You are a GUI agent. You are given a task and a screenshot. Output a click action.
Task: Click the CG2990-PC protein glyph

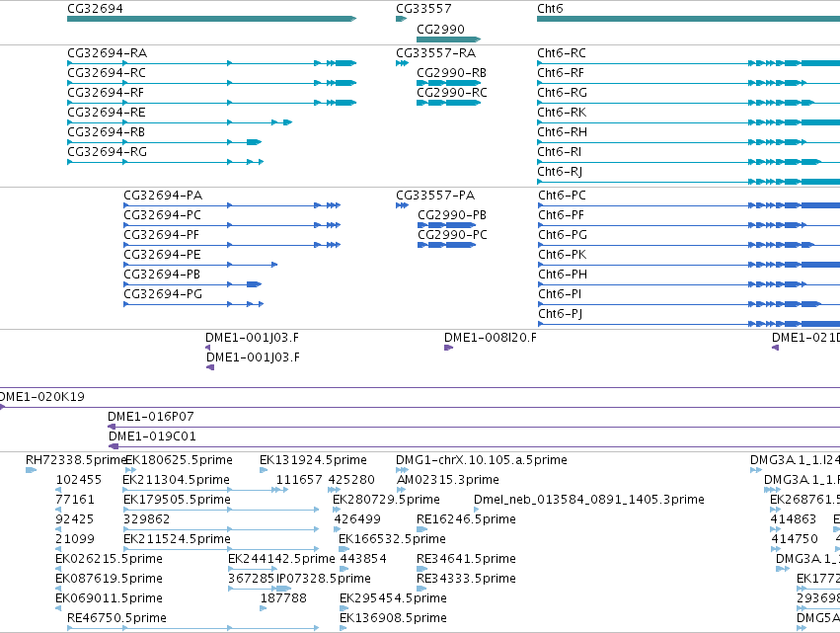tap(446, 245)
